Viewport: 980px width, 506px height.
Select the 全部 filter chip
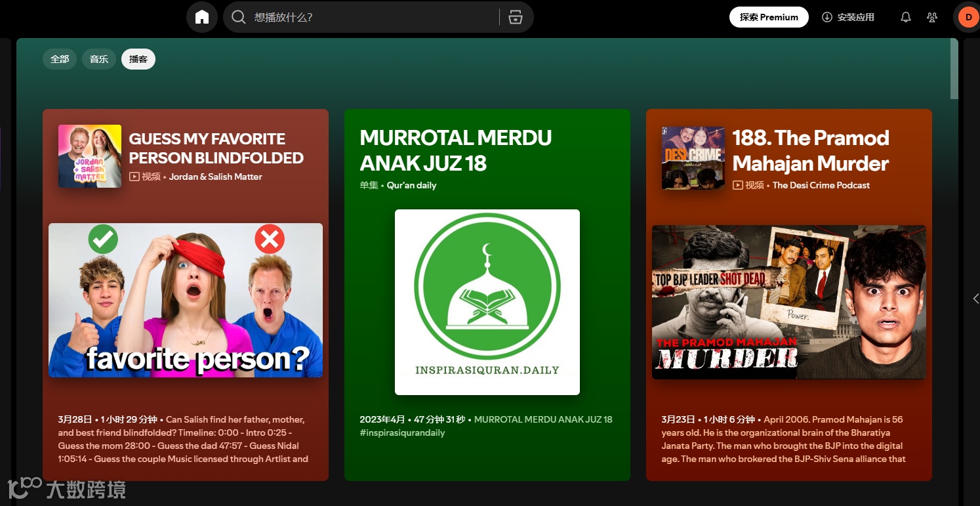60,59
